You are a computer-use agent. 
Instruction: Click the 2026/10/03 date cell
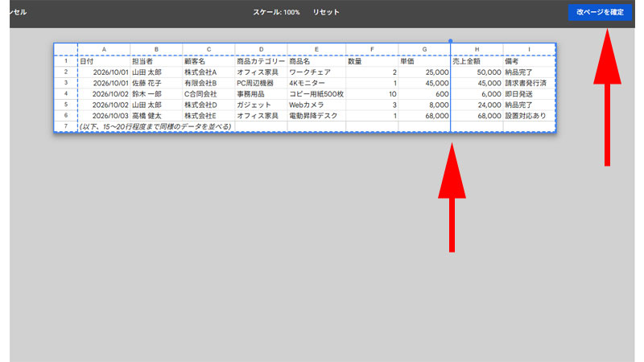pyautogui.click(x=104, y=116)
